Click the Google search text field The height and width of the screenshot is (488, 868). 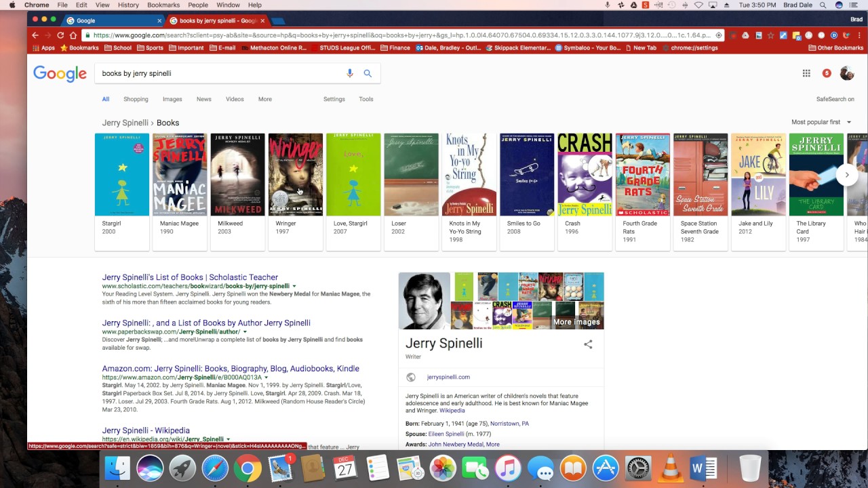[x=220, y=73]
